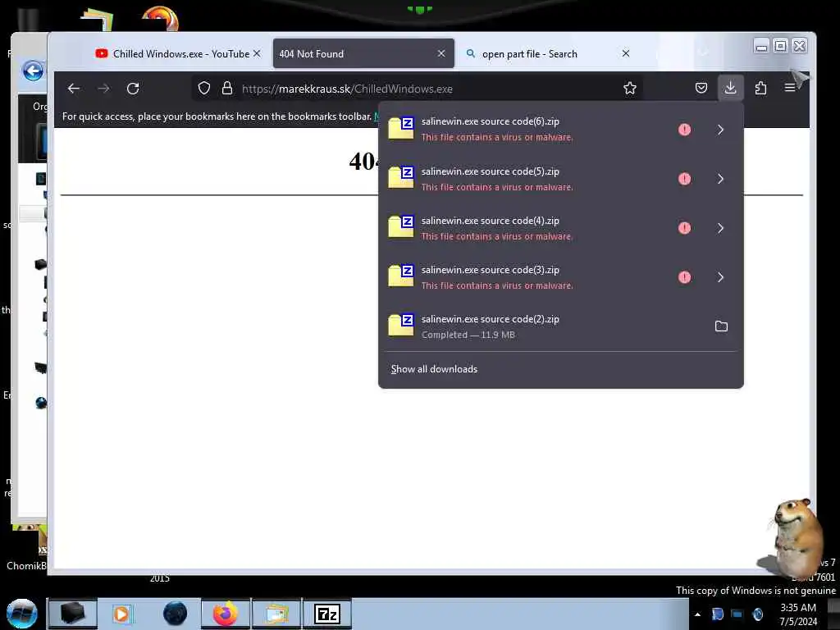Go back using Firefox back arrow

pos(74,89)
